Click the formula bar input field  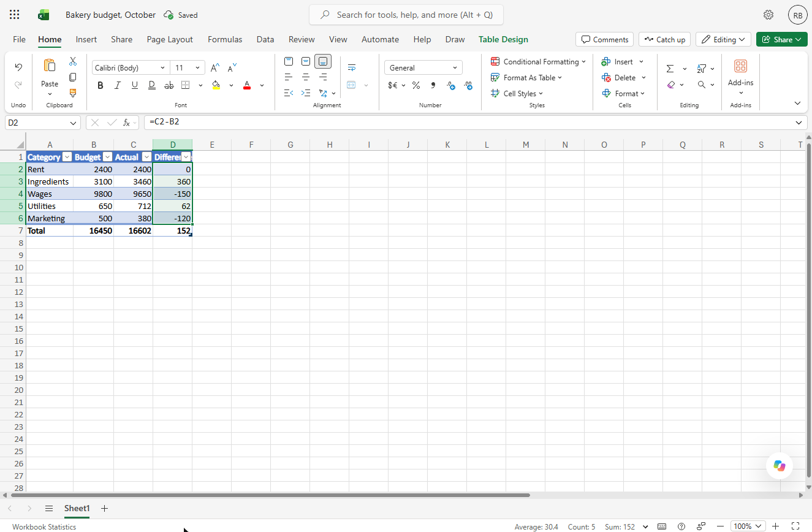[x=469, y=123]
